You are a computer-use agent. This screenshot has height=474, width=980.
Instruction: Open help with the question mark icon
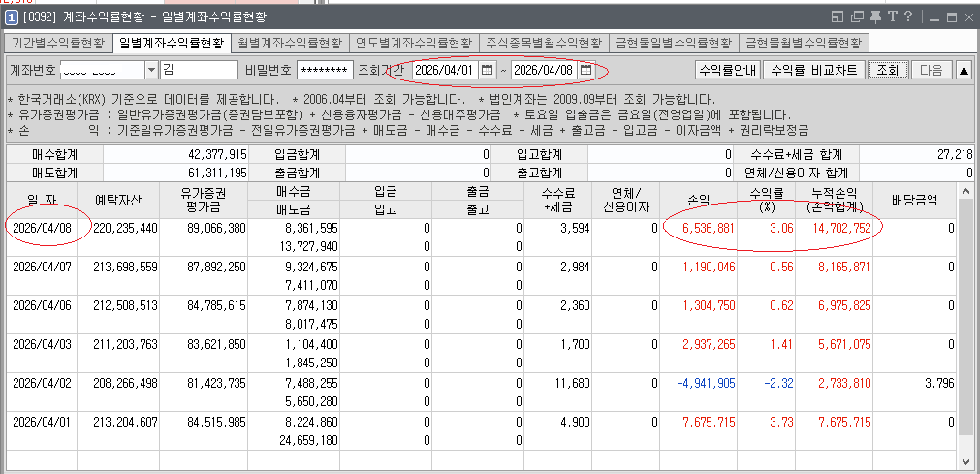(x=907, y=16)
